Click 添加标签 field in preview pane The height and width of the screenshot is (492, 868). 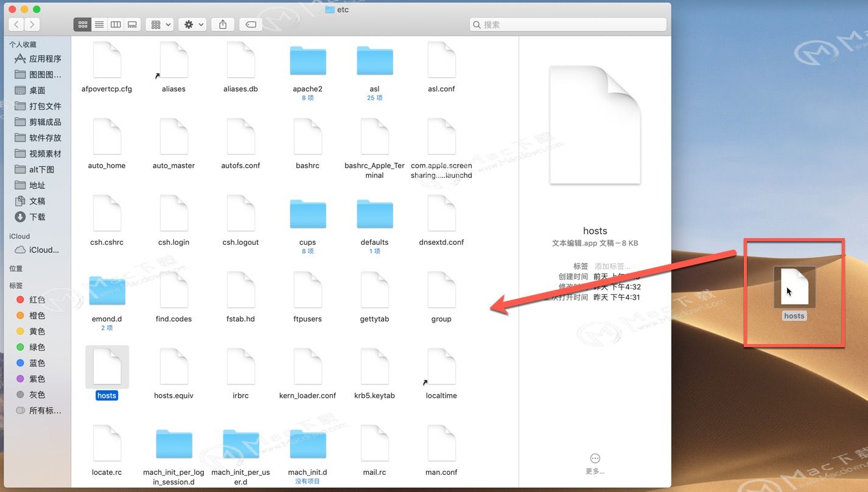pos(612,266)
